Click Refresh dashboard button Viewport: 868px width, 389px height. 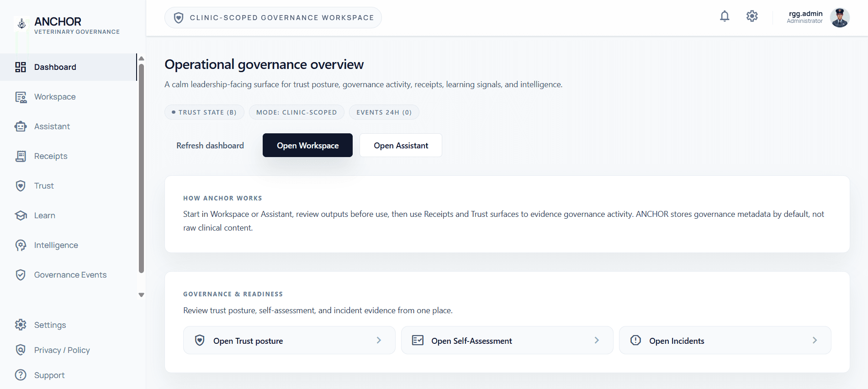[210, 145]
